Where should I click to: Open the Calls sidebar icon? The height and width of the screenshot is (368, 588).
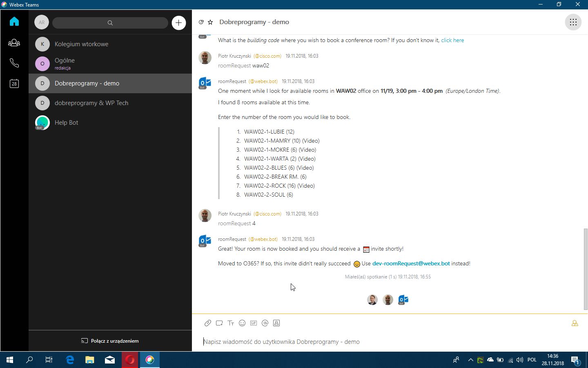14,63
